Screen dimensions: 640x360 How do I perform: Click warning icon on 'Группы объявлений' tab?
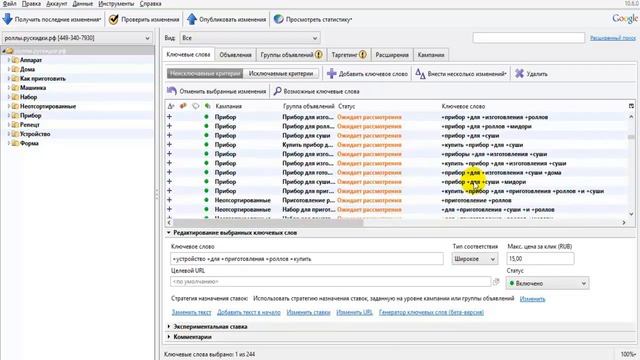(x=319, y=54)
